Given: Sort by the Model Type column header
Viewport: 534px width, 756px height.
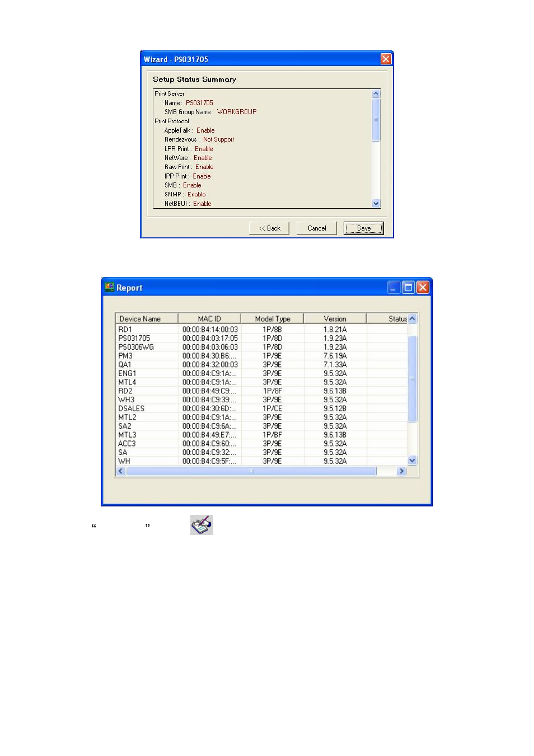Looking at the screenshot, I should click(x=273, y=318).
